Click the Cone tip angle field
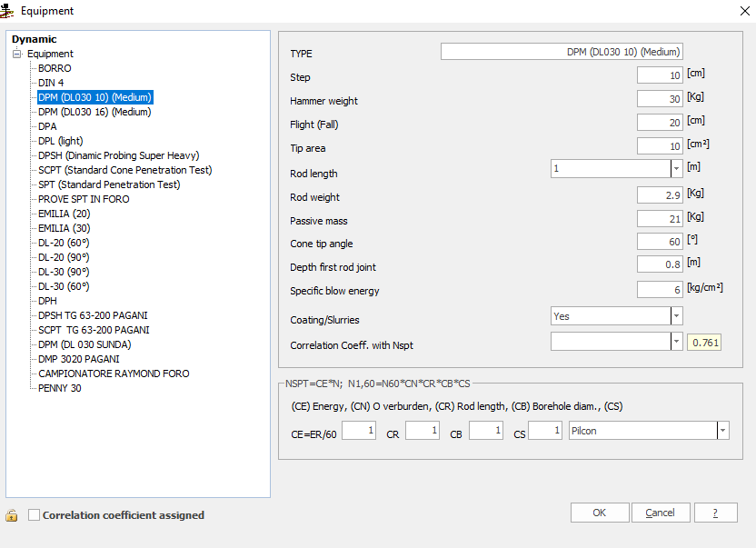The image size is (756, 548). (660, 241)
